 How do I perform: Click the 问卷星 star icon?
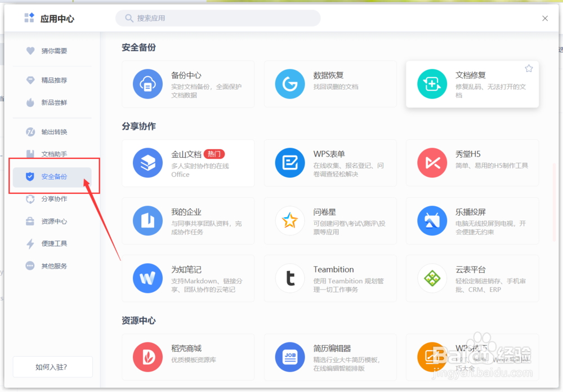(290, 221)
